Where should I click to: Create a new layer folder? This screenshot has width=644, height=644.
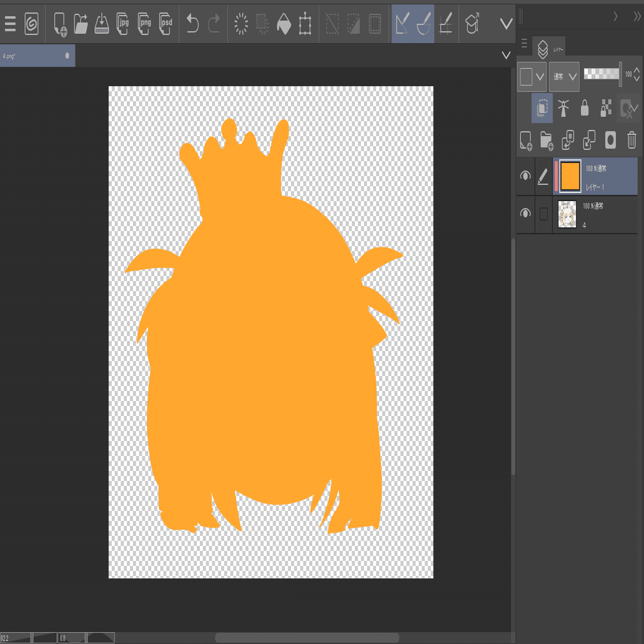tap(547, 141)
